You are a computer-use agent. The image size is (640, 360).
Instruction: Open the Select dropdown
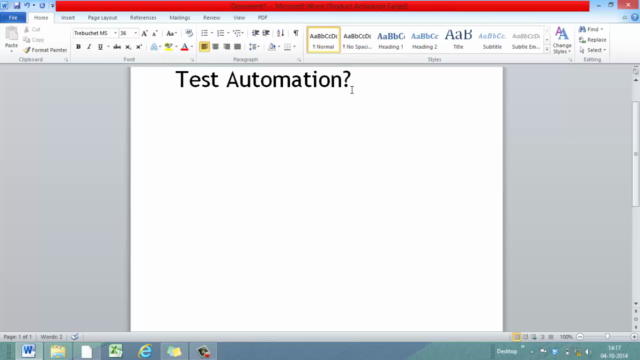(593, 50)
